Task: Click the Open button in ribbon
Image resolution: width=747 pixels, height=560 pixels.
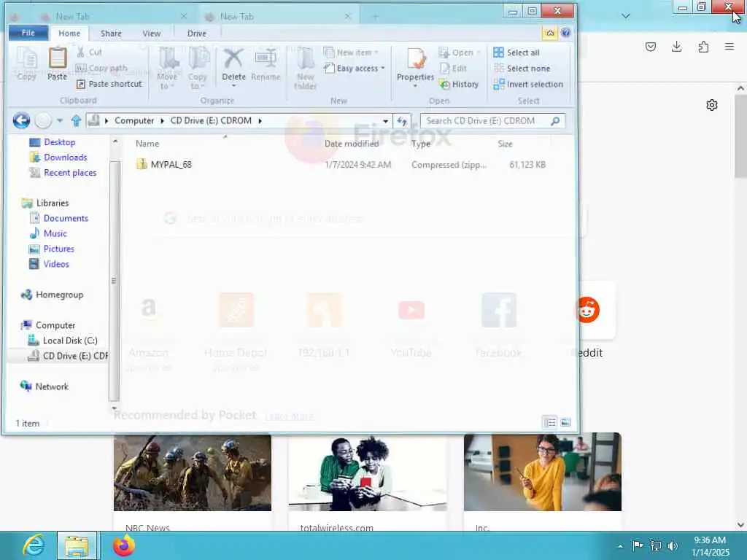Action: click(460, 52)
